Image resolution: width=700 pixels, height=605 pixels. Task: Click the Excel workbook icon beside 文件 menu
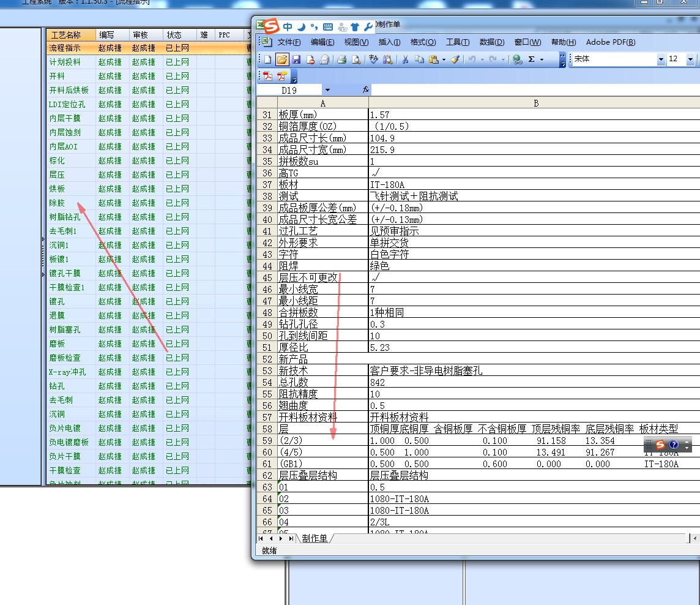[267, 42]
